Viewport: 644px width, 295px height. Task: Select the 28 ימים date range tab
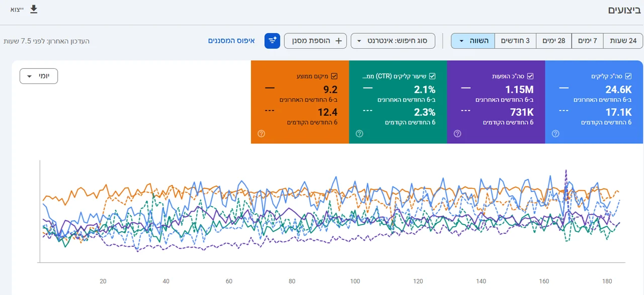[x=554, y=41]
